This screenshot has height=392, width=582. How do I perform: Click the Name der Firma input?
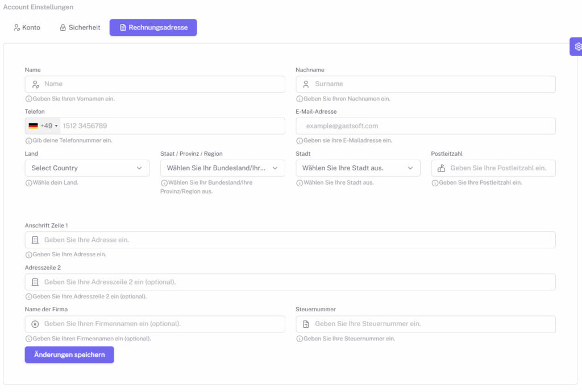(x=155, y=324)
